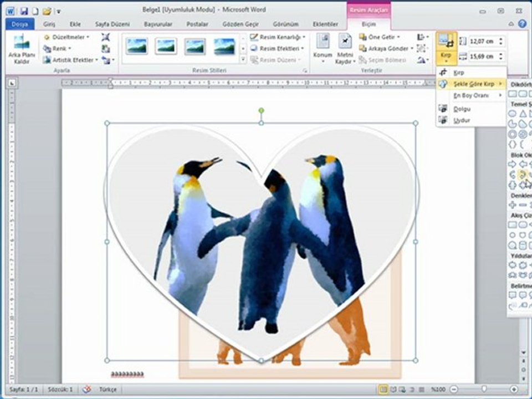Screen dimensions: 532x399
Task: Switch to the Eklentiler tab
Action: point(325,24)
